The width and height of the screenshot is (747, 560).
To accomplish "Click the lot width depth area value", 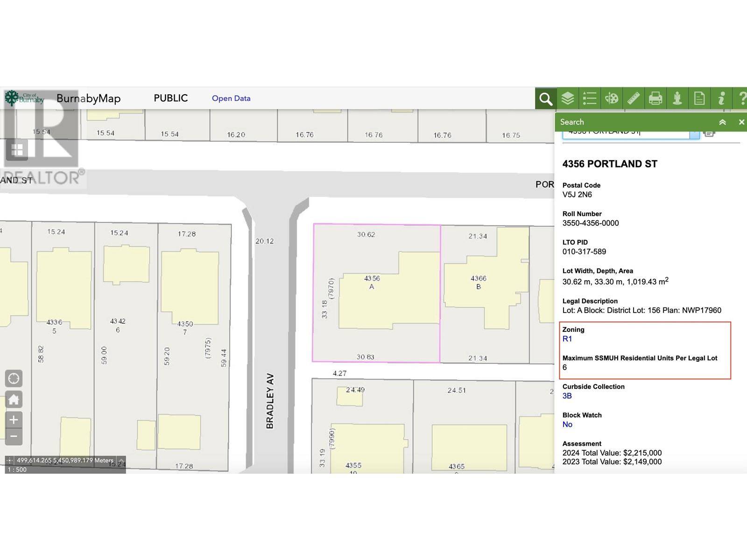I will [x=615, y=281].
